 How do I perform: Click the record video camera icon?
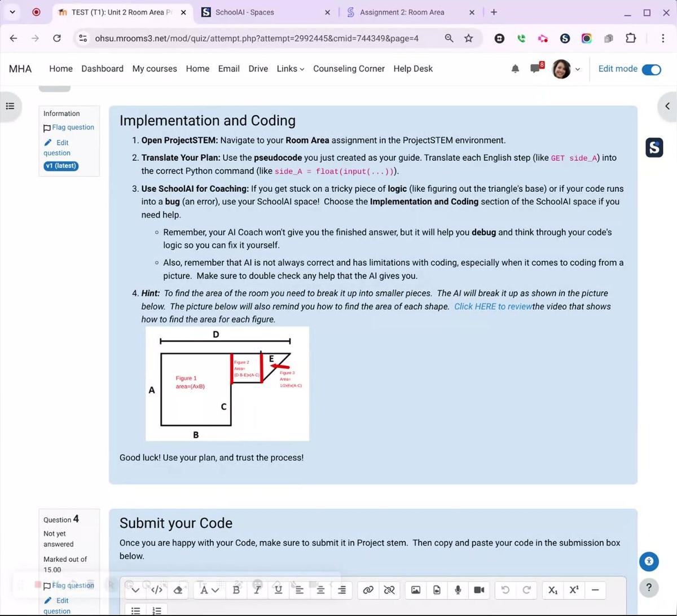point(479,590)
